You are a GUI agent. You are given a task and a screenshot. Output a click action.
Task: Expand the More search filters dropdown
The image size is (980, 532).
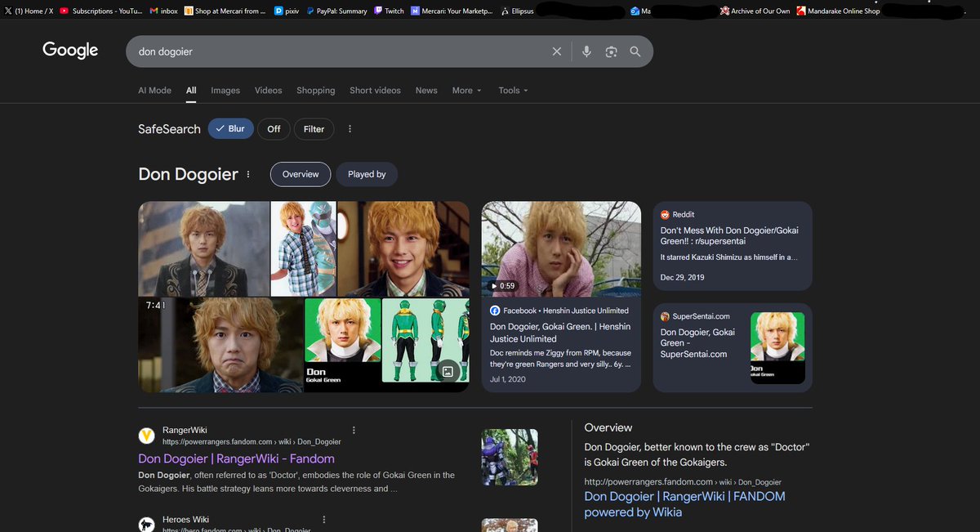[467, 91]
